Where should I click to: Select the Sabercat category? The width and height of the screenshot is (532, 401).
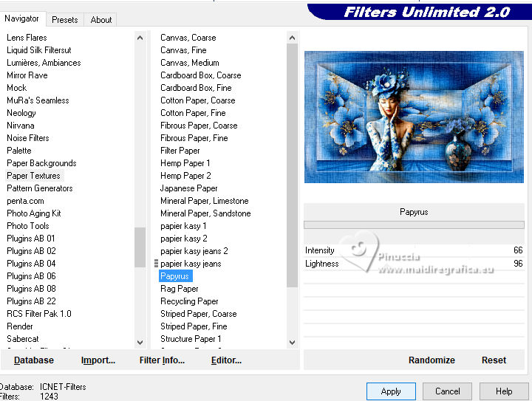[x=23, y=339]
